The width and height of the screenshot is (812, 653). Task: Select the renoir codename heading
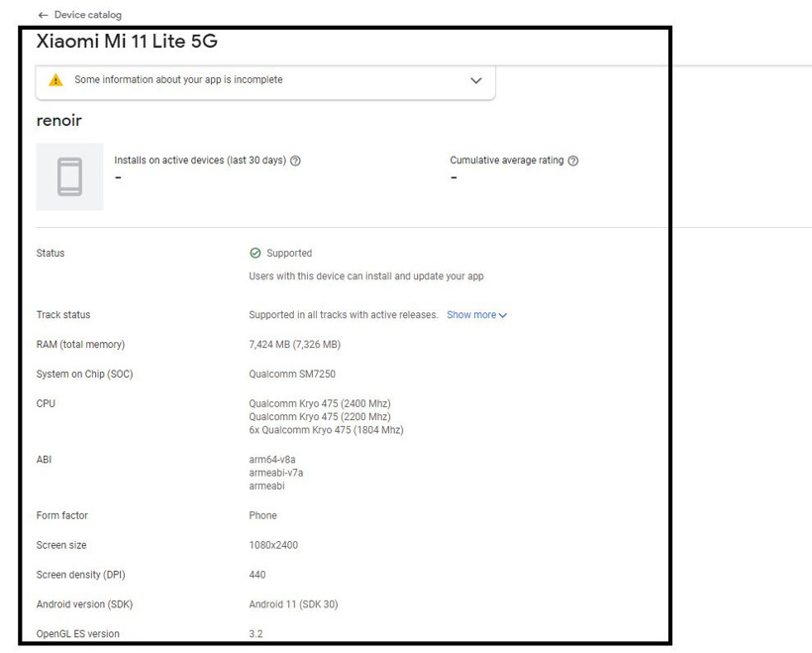tap(57, 120)
